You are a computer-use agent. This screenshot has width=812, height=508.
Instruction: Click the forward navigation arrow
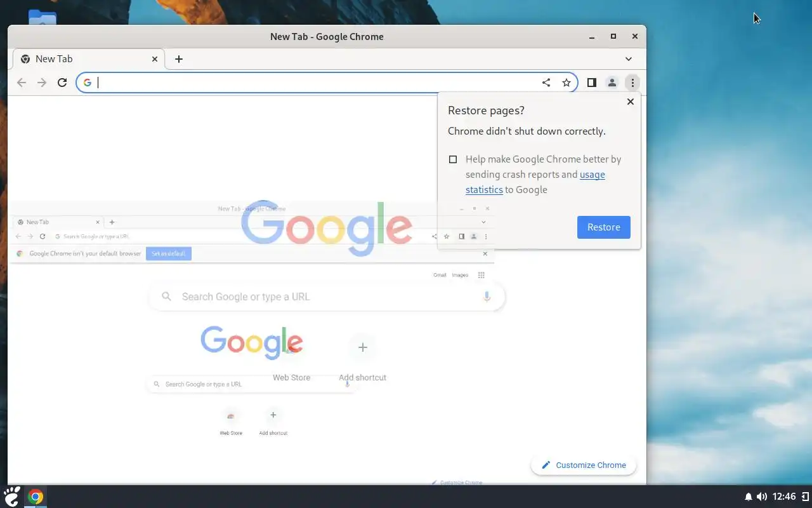(42, 83)
